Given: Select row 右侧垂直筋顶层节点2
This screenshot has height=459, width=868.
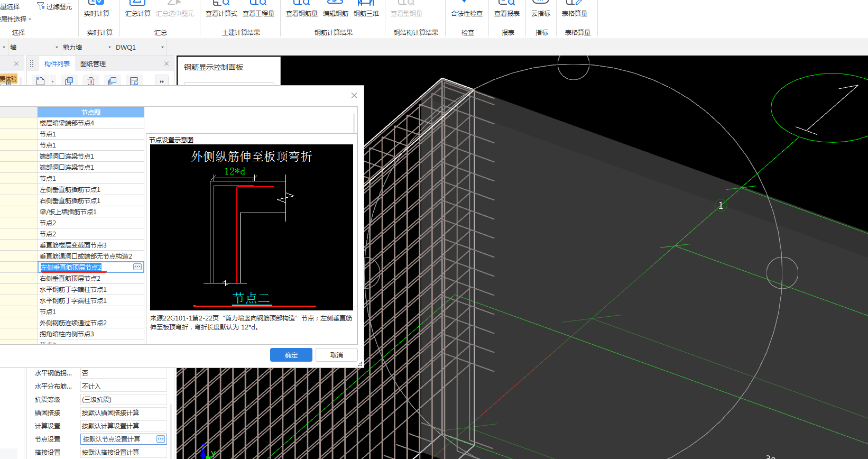Looking at the screenshot, I should [x=91, y=278].
